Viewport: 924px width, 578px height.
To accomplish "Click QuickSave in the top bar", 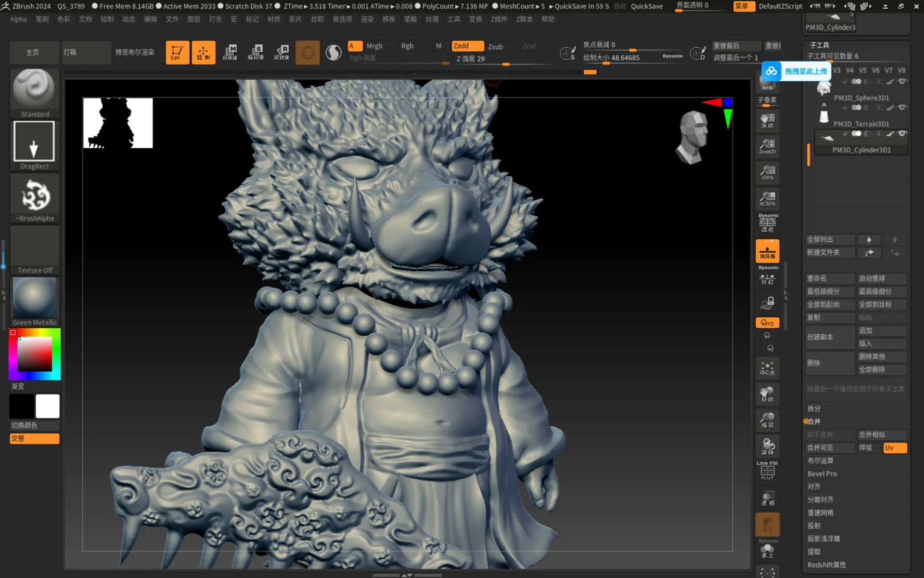I will (646, 6).
